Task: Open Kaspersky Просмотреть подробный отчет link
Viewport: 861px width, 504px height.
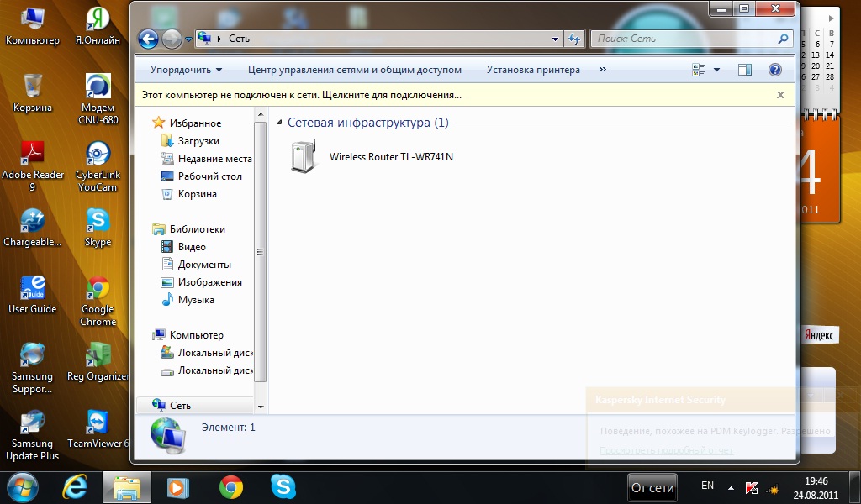Action: pyautogui.click(x=667, y=450)
